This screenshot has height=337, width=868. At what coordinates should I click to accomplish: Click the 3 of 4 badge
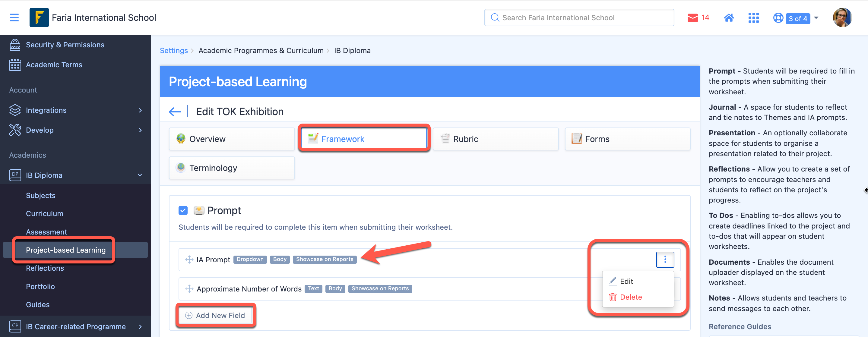(797, 18)
